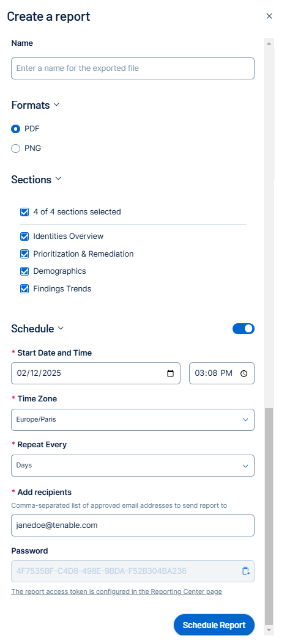
Task: Open the Reporting Center access token link
Action: pyautogui.click(x=116, y=592)
